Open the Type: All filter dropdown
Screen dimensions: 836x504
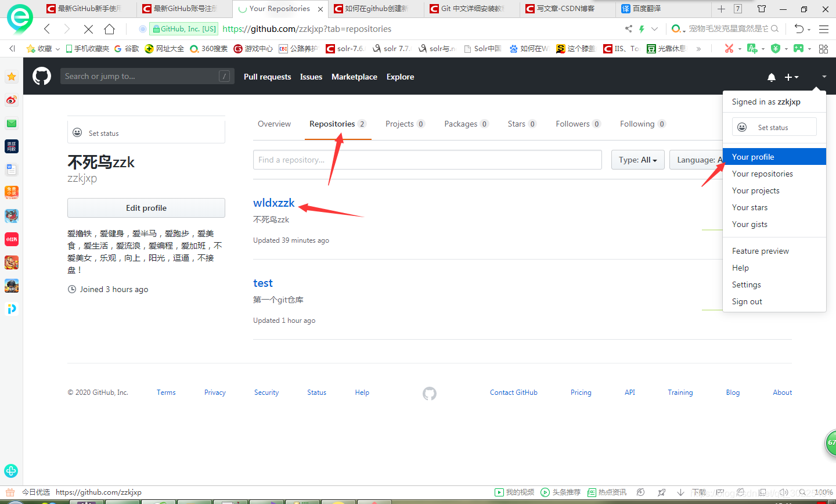[x=637, y=160]
